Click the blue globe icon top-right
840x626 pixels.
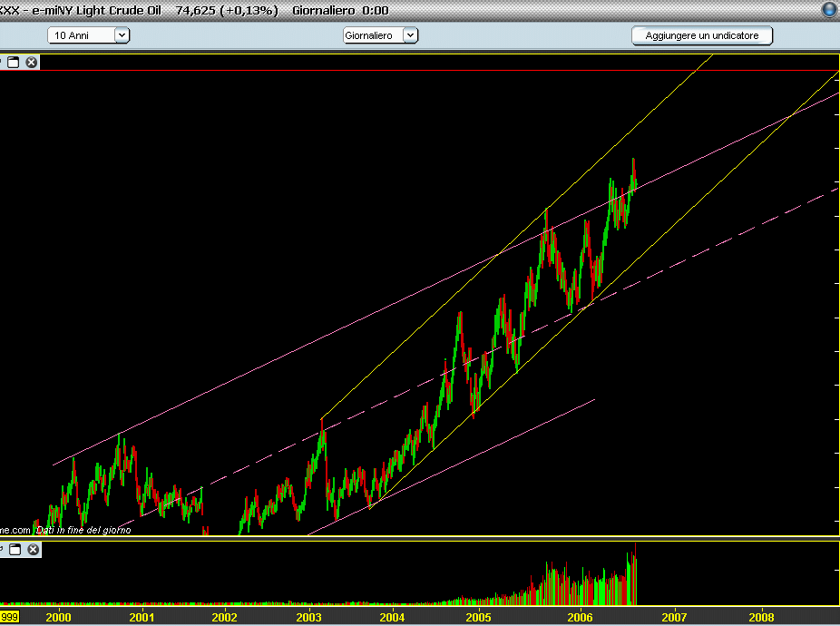[830, 10]
